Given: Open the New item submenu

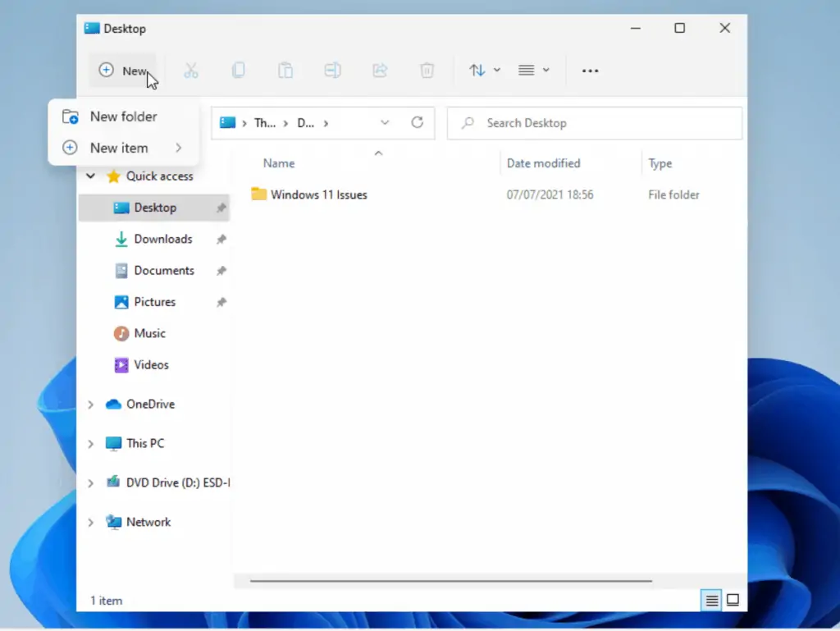Looking at the screenshot, I should pos(123,148).
